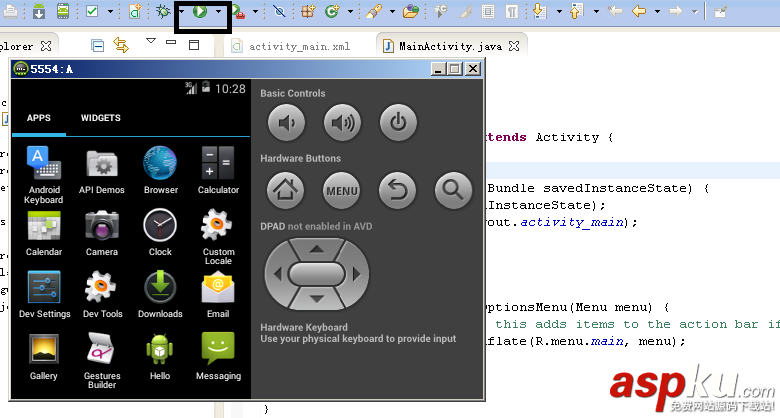Maximize the Package Explorer view
Image resolution: width=780 pixels, height=418 pixels.
tap(194, 45)
